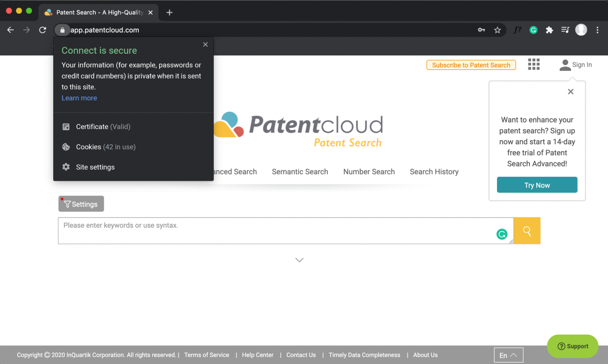This screenshot has height=364, width=608.
Task: Click the address bar URL
Action: pos(104,30)
